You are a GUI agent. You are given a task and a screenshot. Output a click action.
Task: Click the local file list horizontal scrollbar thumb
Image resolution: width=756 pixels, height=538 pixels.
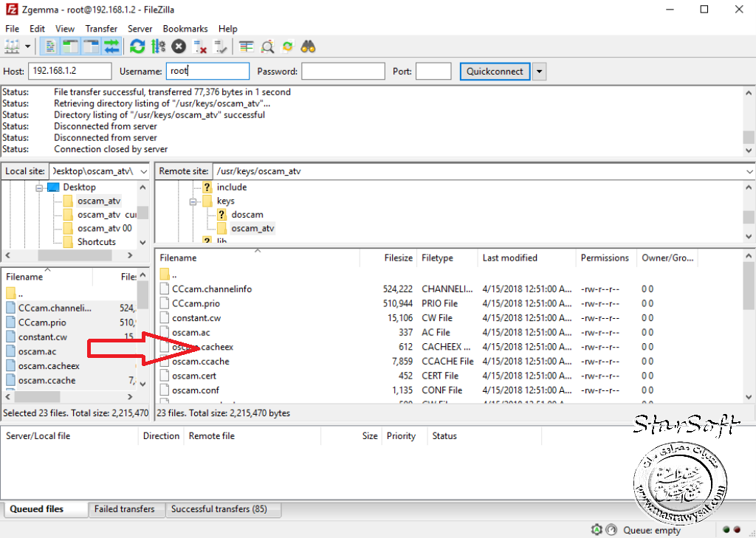pos(37,397)
